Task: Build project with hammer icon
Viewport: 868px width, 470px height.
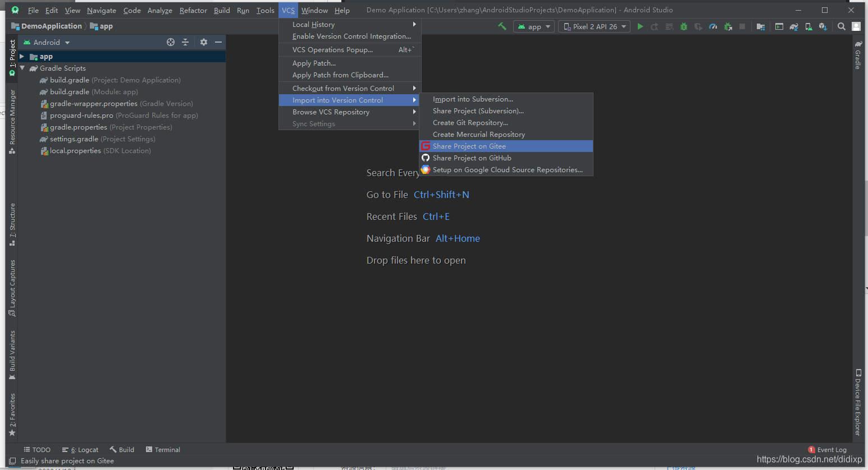Action: 502,26
